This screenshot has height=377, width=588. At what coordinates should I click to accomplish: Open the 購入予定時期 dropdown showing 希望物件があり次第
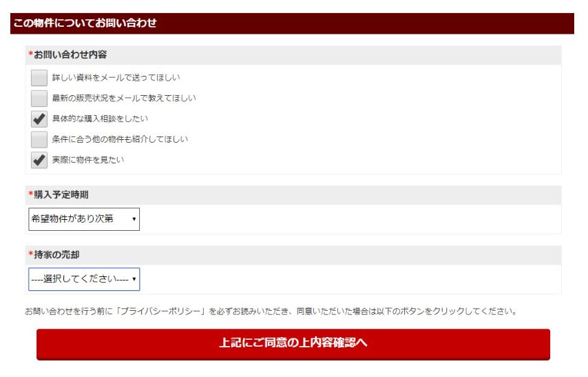[x=84, y=219]
